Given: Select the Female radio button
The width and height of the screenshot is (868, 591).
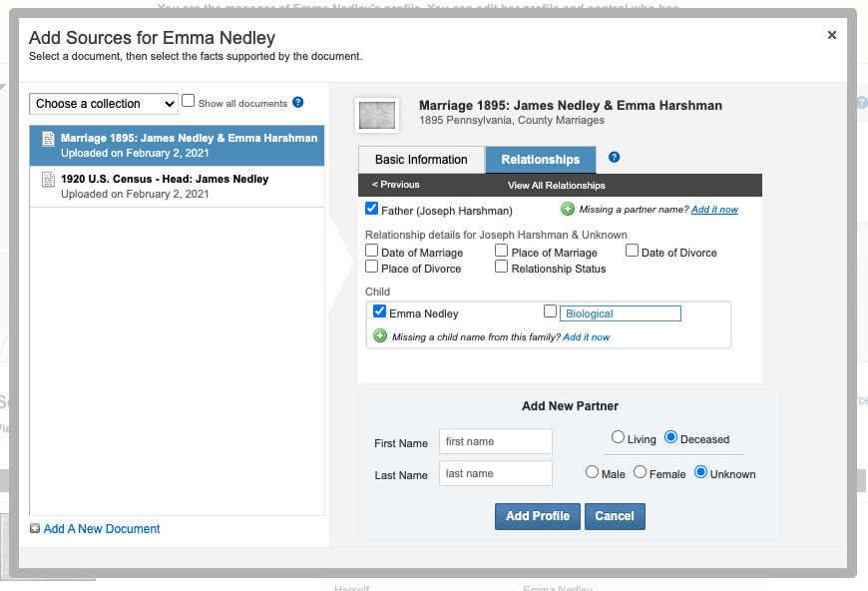Looking at the screenshot, I should [641, 472].
